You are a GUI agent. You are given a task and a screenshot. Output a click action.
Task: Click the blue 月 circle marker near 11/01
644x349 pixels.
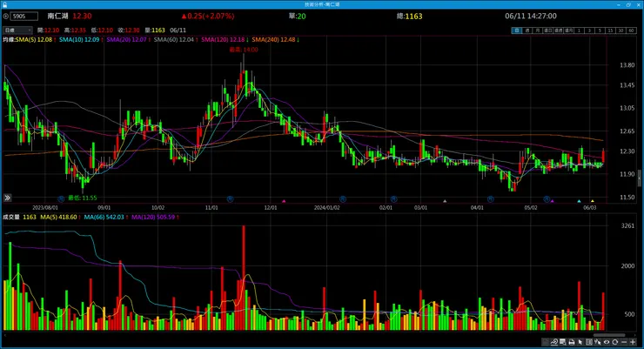(x=230, y=199)
